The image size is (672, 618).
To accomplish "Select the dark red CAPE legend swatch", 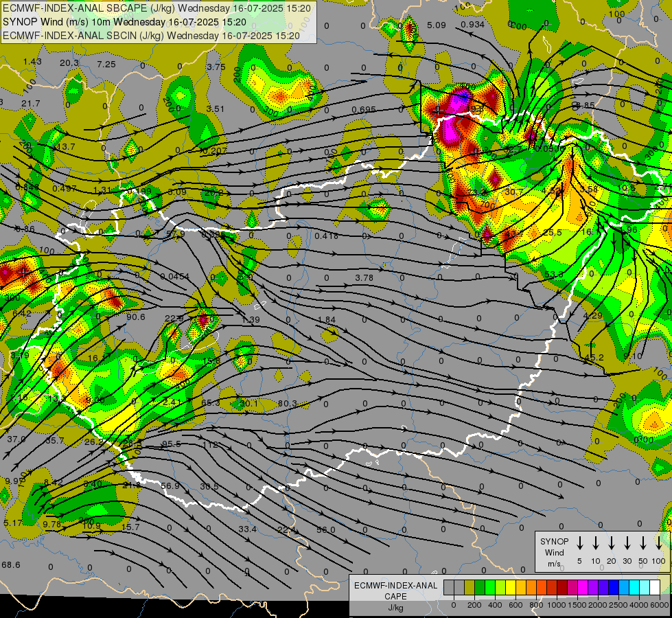I will click(562, 587).
